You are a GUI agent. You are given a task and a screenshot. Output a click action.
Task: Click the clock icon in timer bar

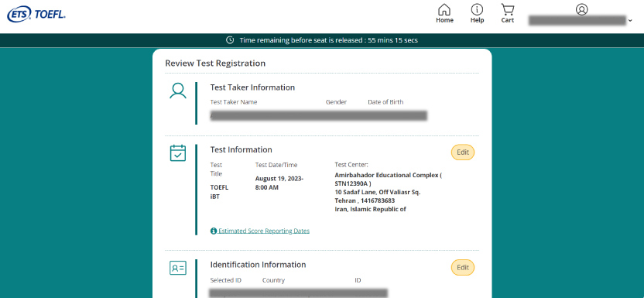(230, 40)
